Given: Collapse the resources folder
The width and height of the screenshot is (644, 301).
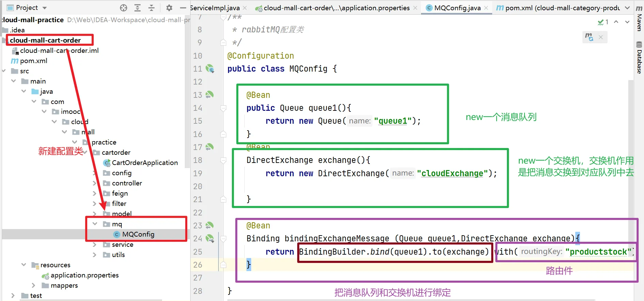Looking at the screenshot, I should [x=24, y=265].
